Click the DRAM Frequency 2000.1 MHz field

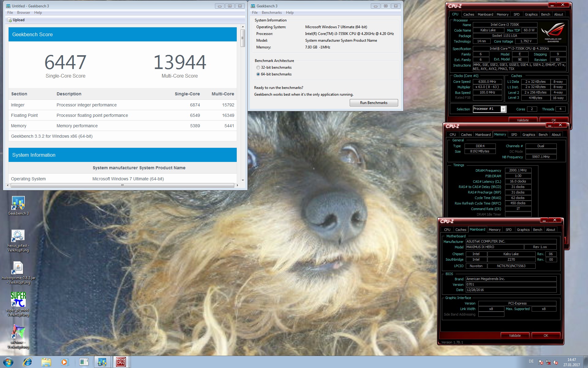click(x=518, y=171)
